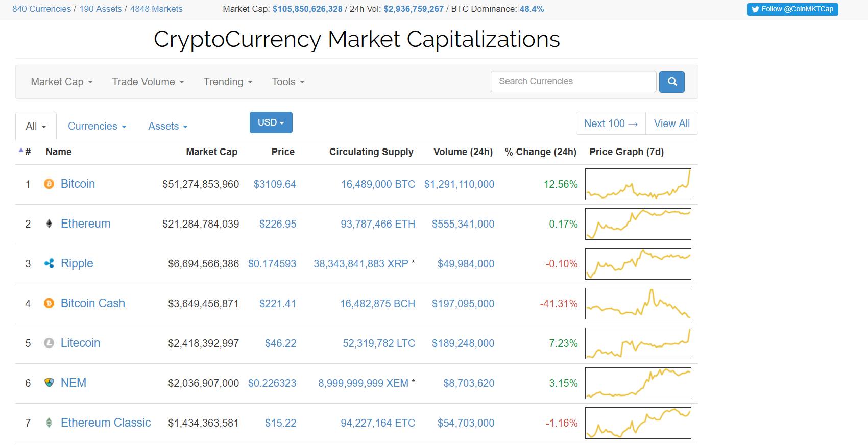Open the 4848 Markets link
Viewport: 868px width, 446px height.
[x=156, y=9]
